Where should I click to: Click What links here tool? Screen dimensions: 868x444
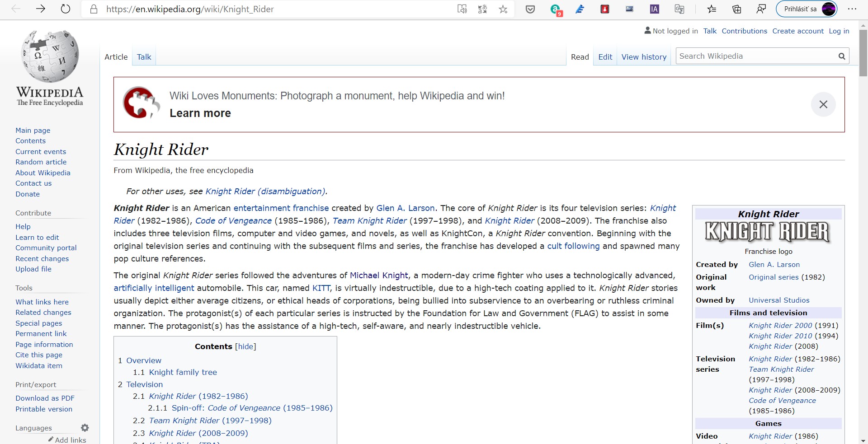(x=42, y=302)
